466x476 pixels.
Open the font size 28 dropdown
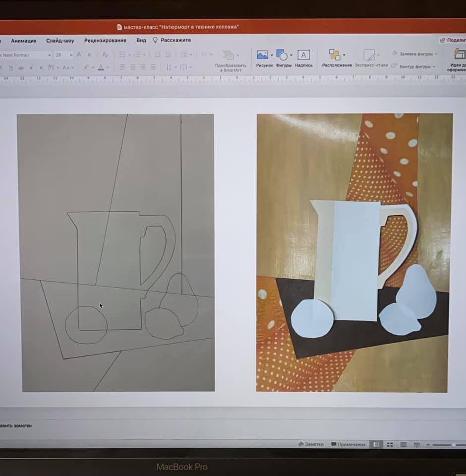[71, 55]
